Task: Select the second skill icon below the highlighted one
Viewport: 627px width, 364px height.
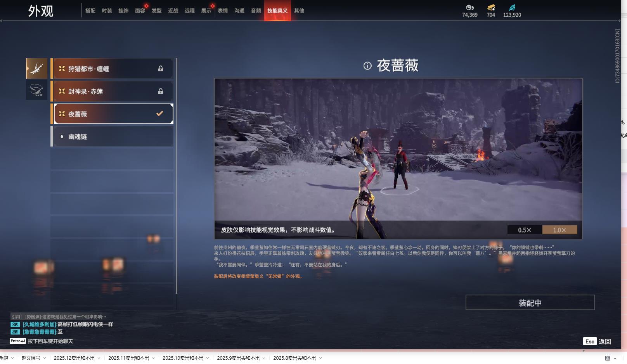Action: (36, 90)
